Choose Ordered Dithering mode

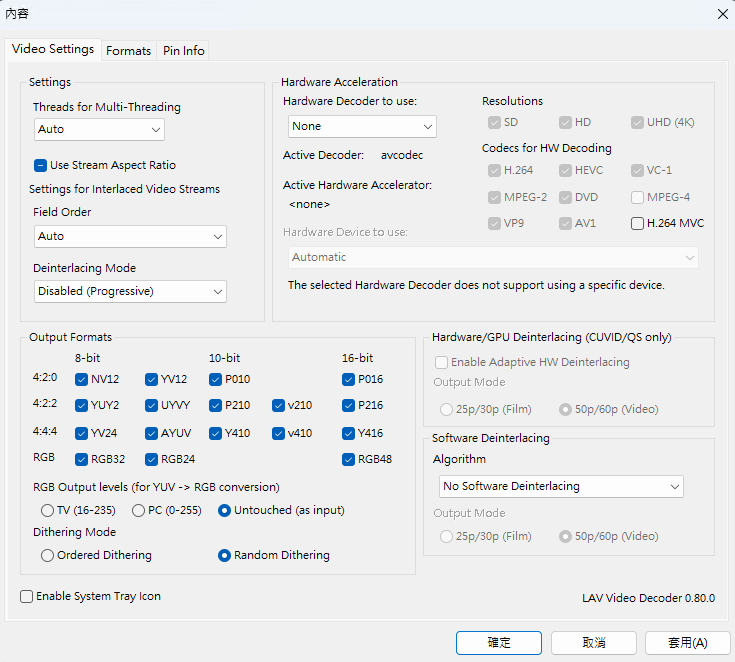click(x=47, y=555)
